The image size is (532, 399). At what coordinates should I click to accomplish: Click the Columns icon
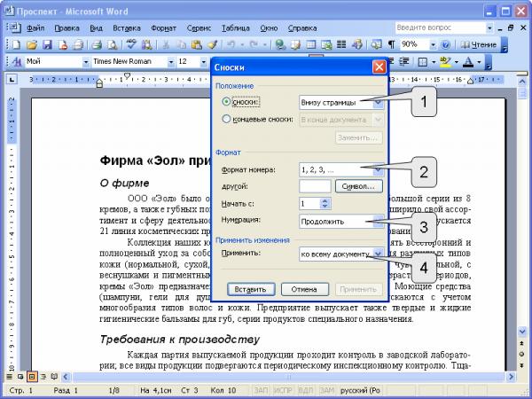tap(341, 45)
